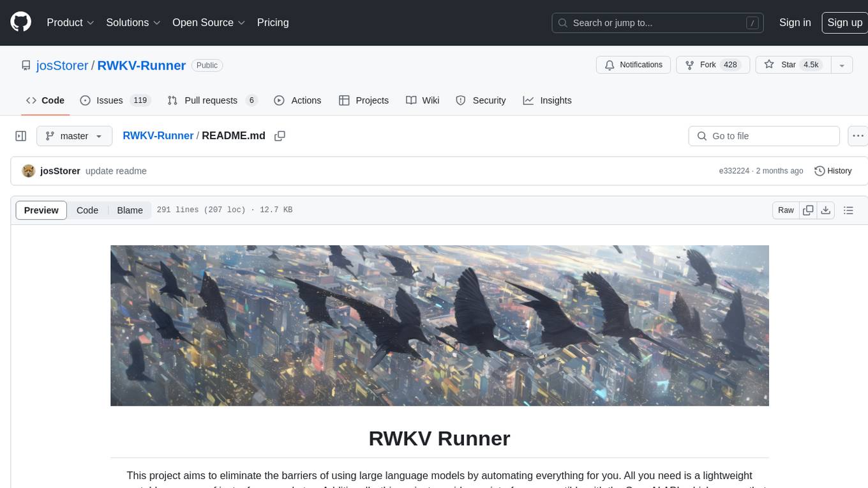This screenshot has width=868, height=488.
Task: Open the GitHub homepage logo
Action: click(20, 22)
